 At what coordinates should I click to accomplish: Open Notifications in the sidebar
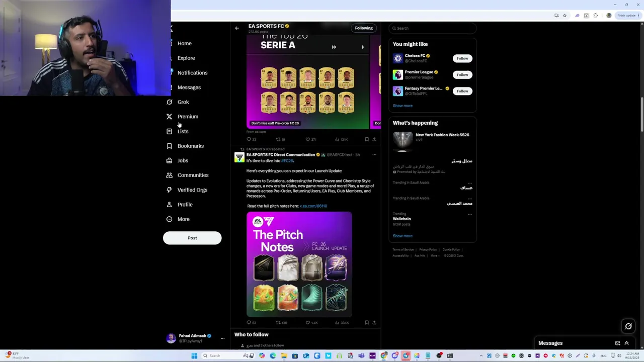187,73
